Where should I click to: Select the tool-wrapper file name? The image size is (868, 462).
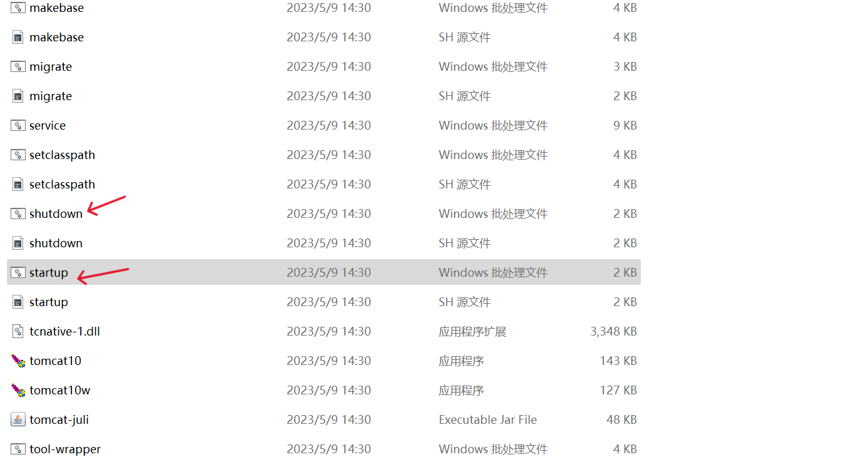[65, 449]
